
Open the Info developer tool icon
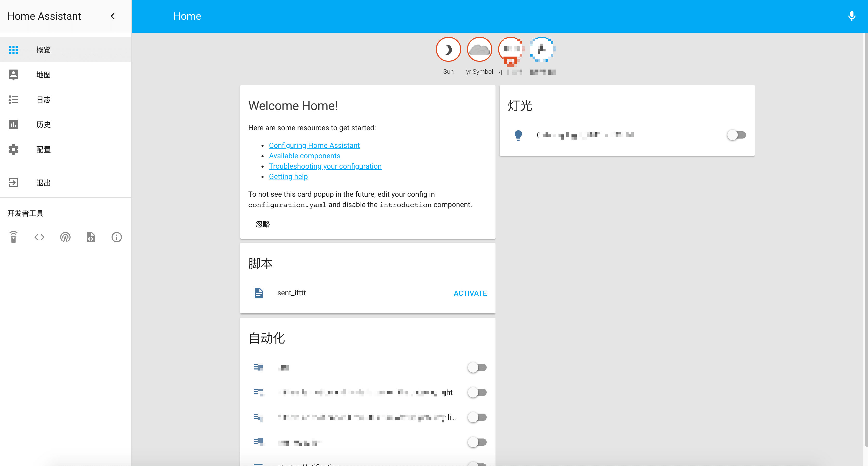pos(116,237)
